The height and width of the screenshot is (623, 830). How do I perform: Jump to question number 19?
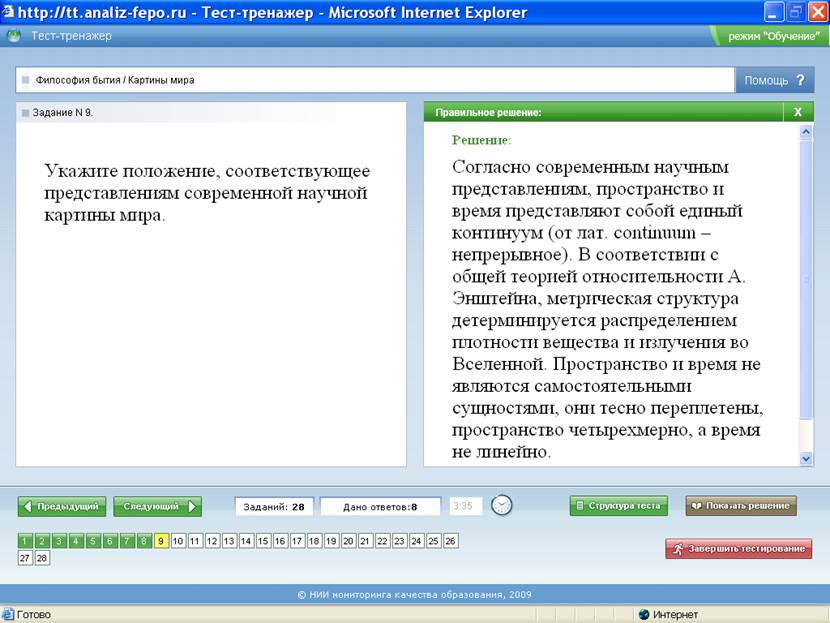coord(331,541)
